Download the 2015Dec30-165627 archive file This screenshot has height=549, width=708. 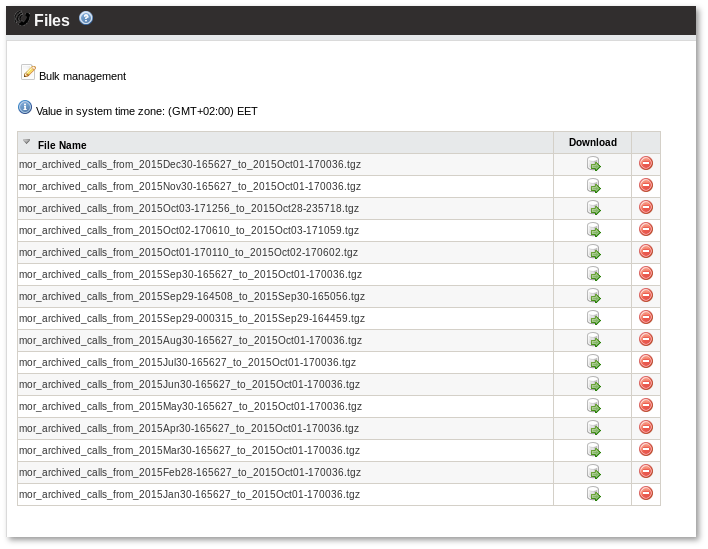pyautogui.click(x=593, y=164)
